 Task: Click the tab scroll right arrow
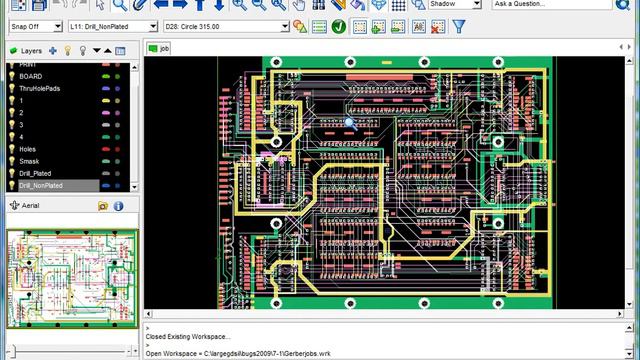pyautogui.click(x=629, y=47)
